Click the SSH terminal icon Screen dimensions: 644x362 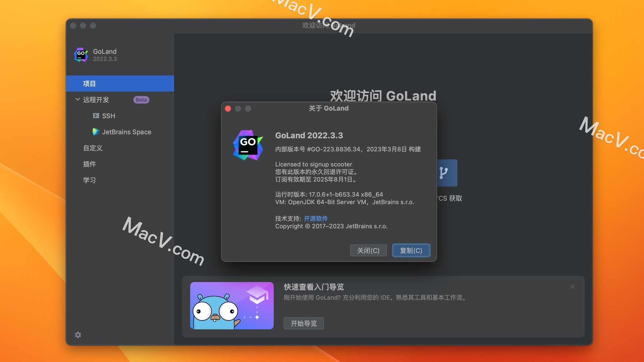pyautogui.click(x=96, y=116)
